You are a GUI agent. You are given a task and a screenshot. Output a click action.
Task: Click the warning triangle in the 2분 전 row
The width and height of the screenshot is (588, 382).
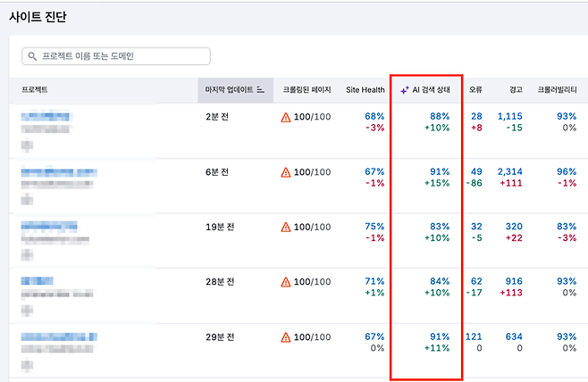coord(286,117)
